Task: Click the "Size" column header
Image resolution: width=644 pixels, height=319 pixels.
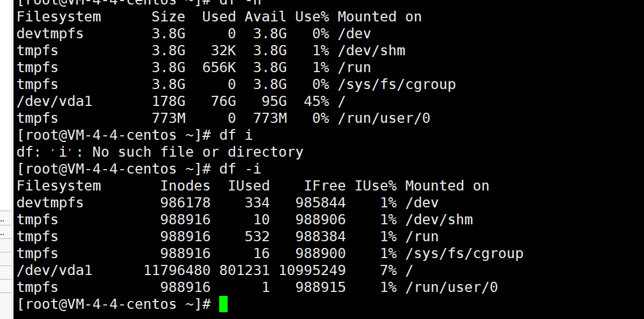Action: pos(168,17)
